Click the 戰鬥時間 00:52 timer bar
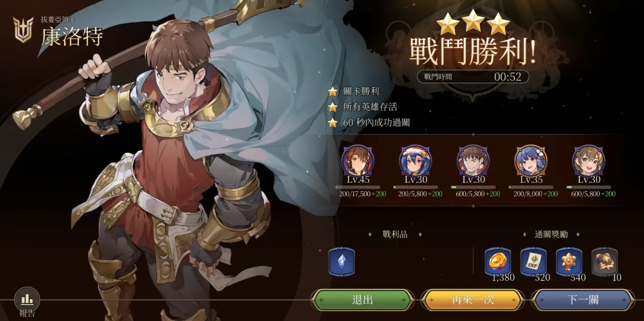The width and height of the screenshot is (644, 321). click(473, 77)
